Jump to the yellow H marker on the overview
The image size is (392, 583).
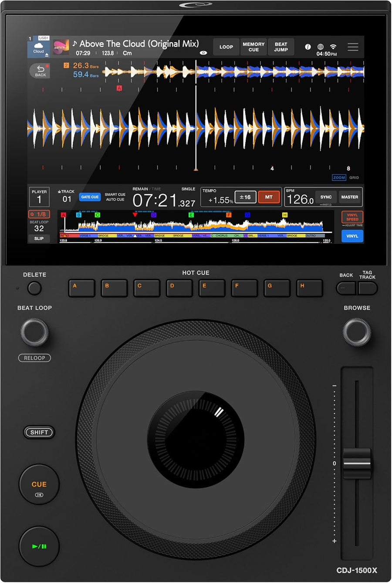click(x=285, y=215)
